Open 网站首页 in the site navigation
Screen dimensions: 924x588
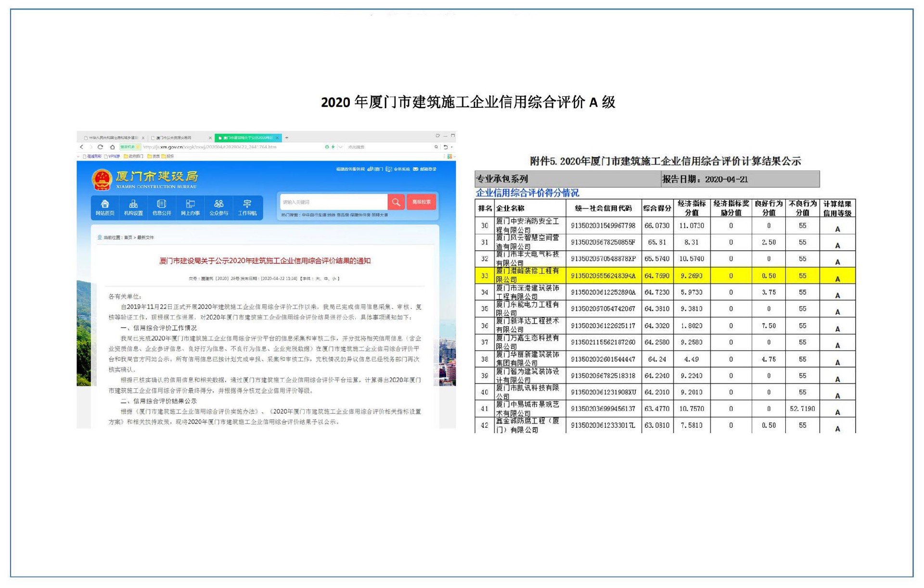(x=105, y=208)
